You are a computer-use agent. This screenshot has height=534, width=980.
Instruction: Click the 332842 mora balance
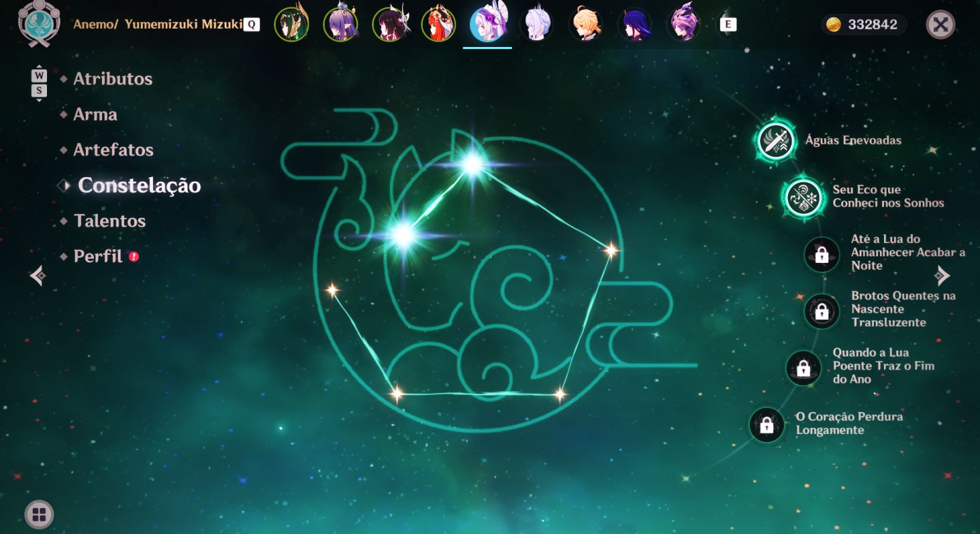point(872,25)
